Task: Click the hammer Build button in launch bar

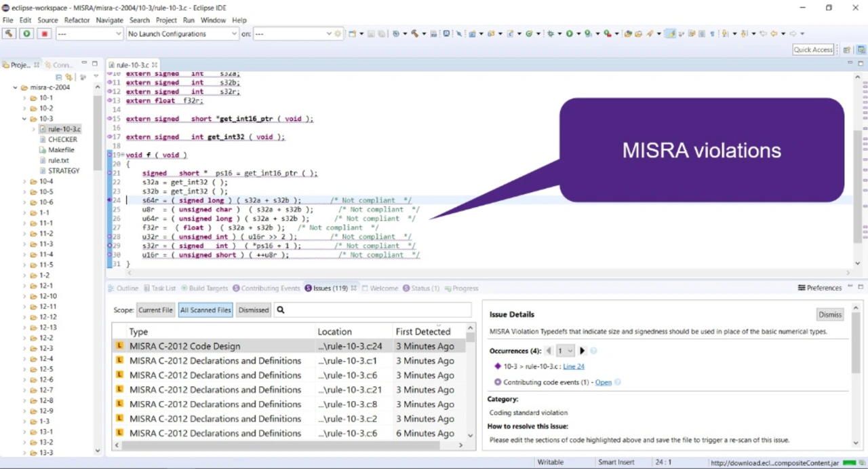Action: coord(9,33)
